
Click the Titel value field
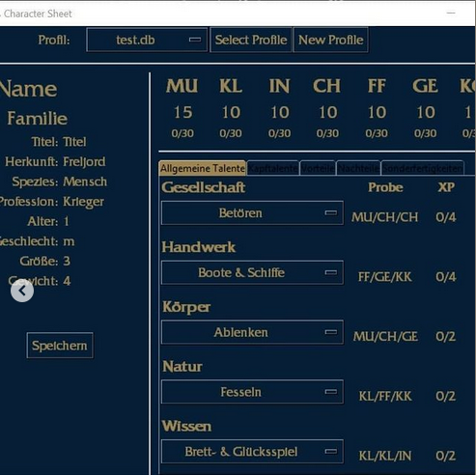click(74, 142)
